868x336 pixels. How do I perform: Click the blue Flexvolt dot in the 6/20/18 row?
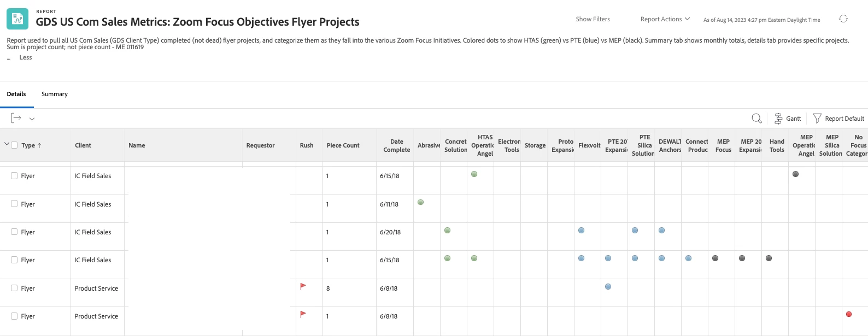[581, 231]
